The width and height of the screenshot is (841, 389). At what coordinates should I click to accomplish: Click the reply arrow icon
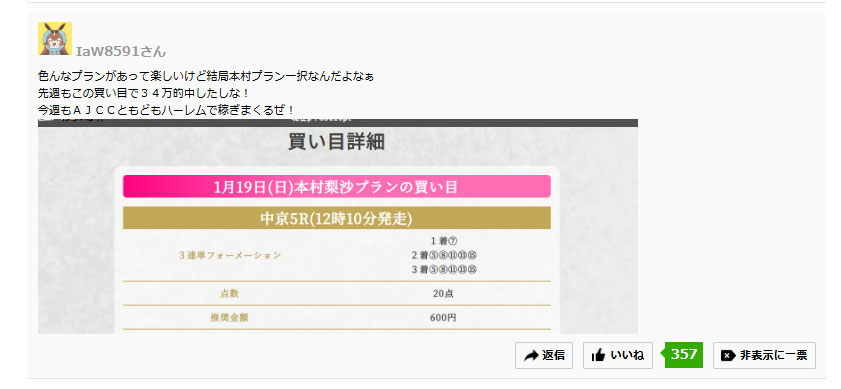[x=531, y=356]
